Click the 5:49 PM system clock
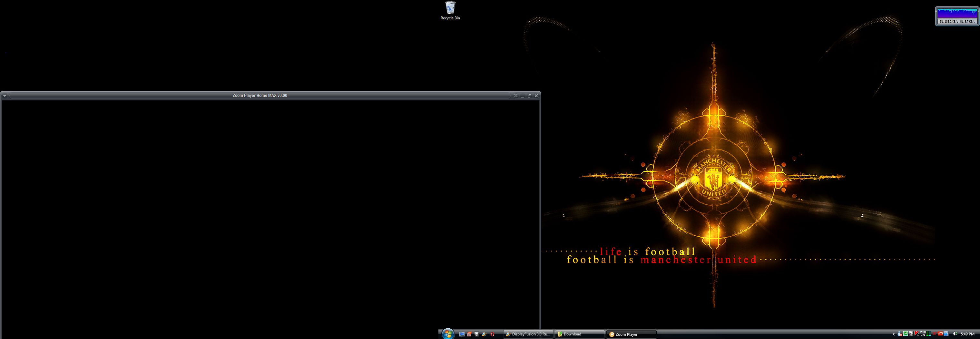Screen dimensions: 980x339 (x=967, y=334)
